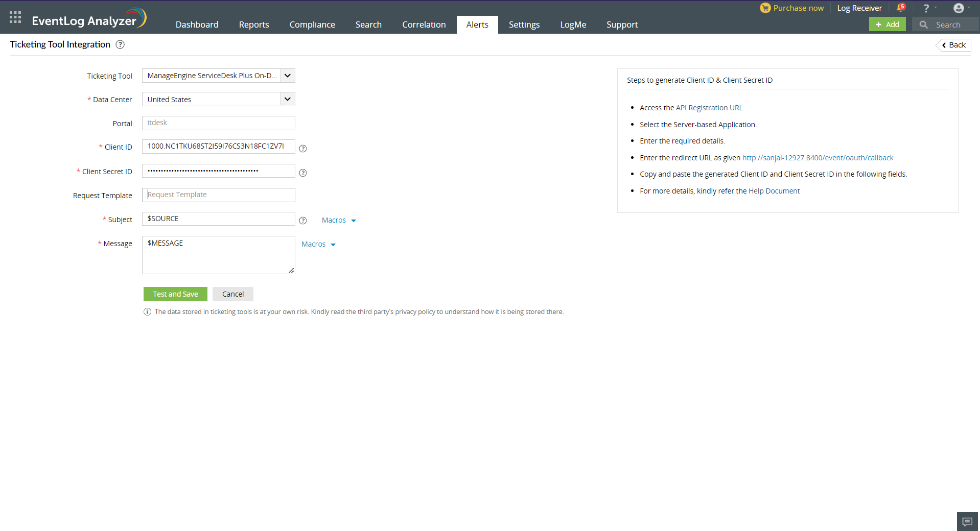Switch to the Correlation tab

click(424, 25)
